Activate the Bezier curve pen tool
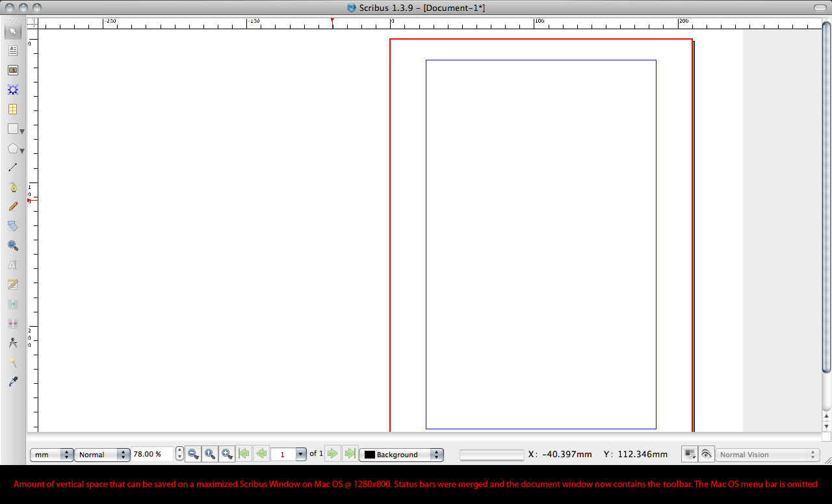This screenshot has width=832, height=504. (13, 187)
